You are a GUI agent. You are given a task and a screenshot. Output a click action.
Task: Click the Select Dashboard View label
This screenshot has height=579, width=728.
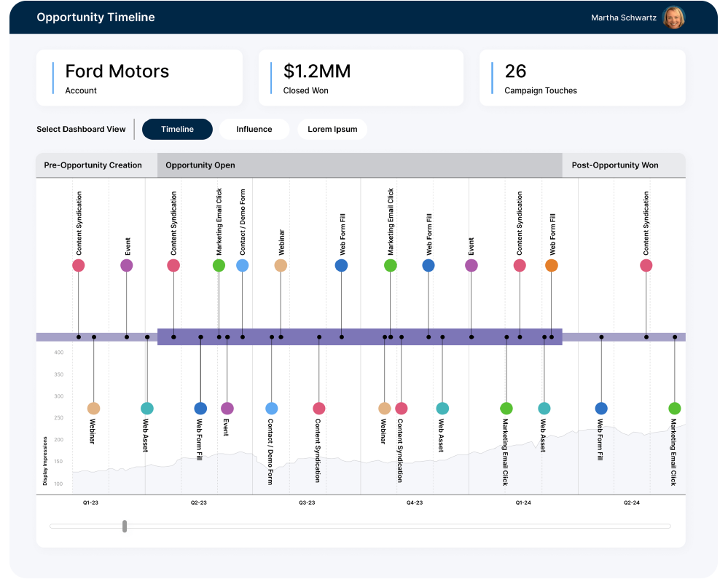pos(81,129)
